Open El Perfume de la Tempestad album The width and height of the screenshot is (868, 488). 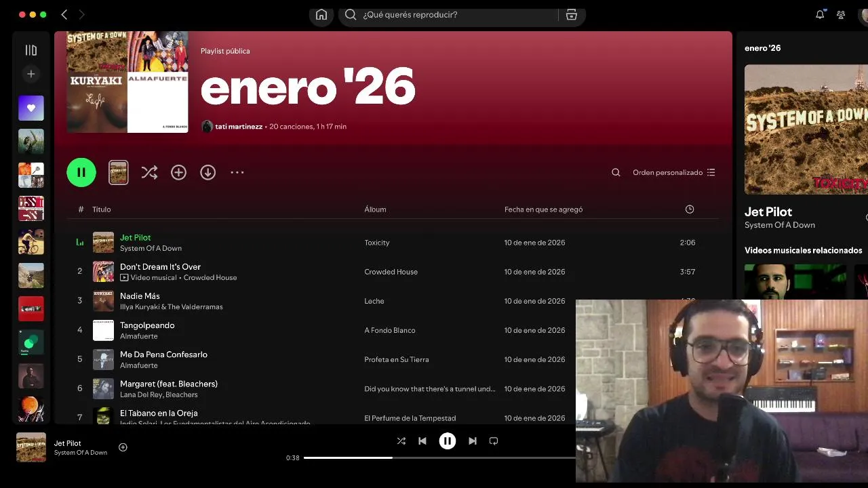[410, 418]
